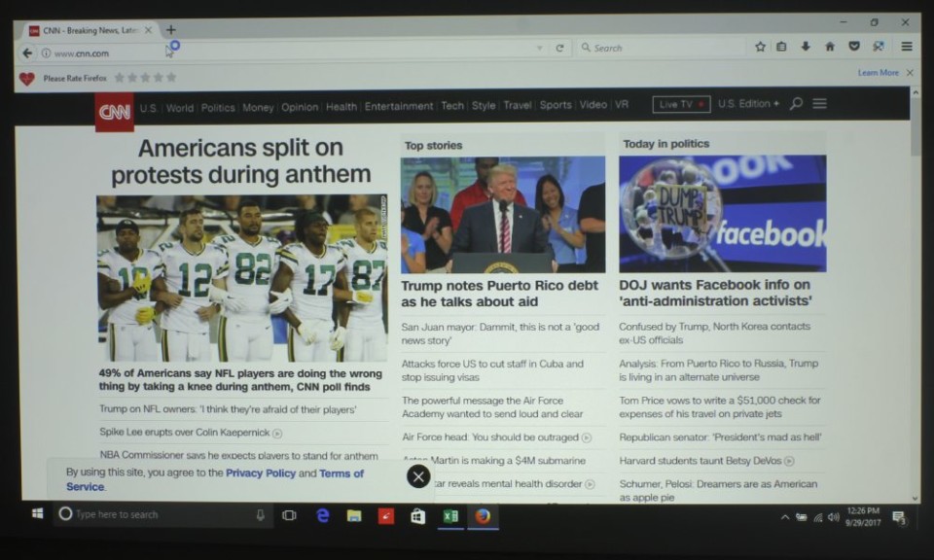The height and width of the screenshot is (560, 934).
Task: Open the Privacy Policy link
Action: click(x=261, y=473)
